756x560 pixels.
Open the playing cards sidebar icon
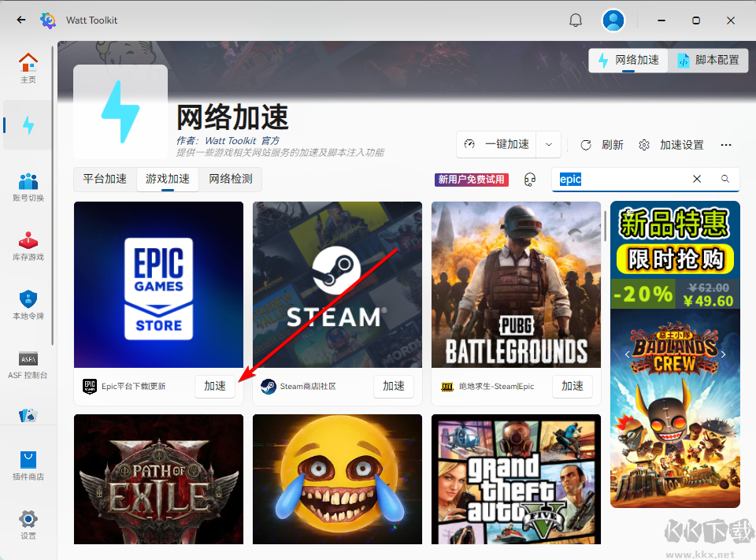pyautogui.click(x=28, y=415)
